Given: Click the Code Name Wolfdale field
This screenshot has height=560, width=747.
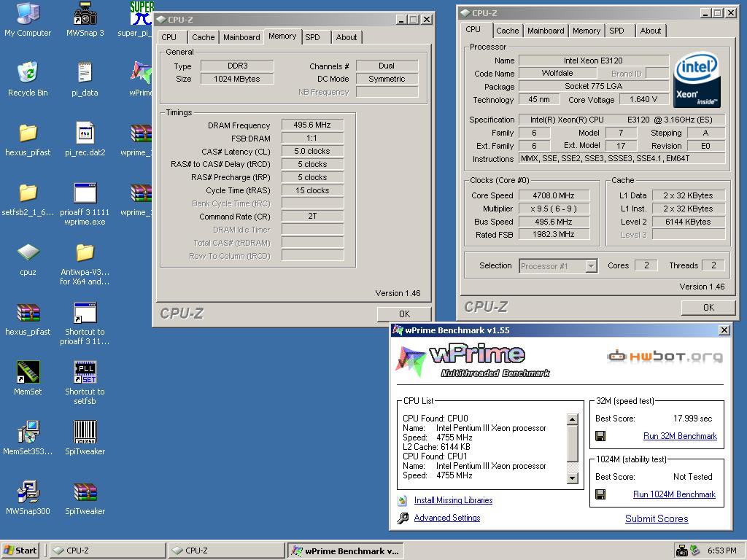Looking at the screenshot, I should coord(557,73).
